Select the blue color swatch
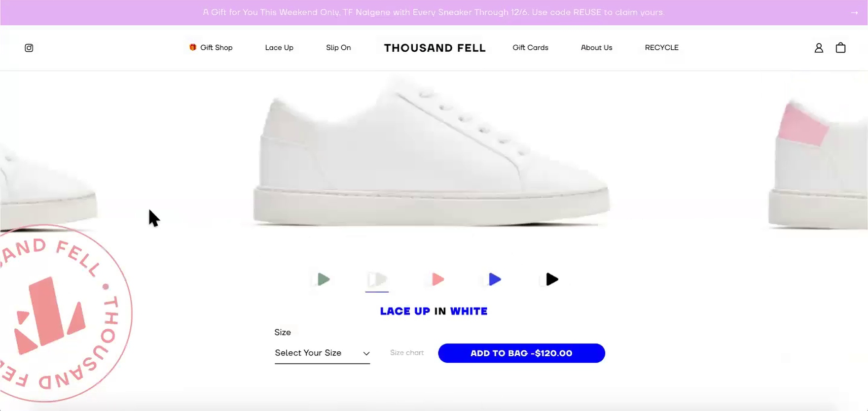 (x=494, y=279)
